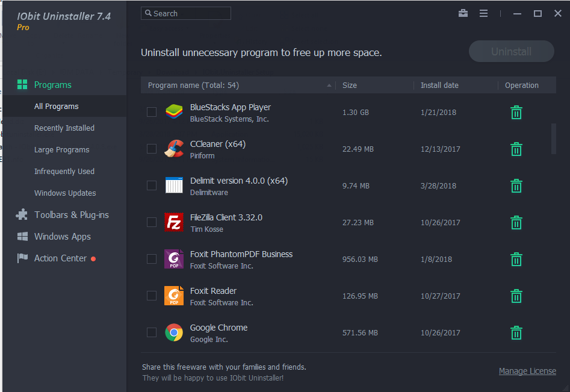
Task: Click the trash icon for BlueStacks App Player
Action: coord(516,112)
